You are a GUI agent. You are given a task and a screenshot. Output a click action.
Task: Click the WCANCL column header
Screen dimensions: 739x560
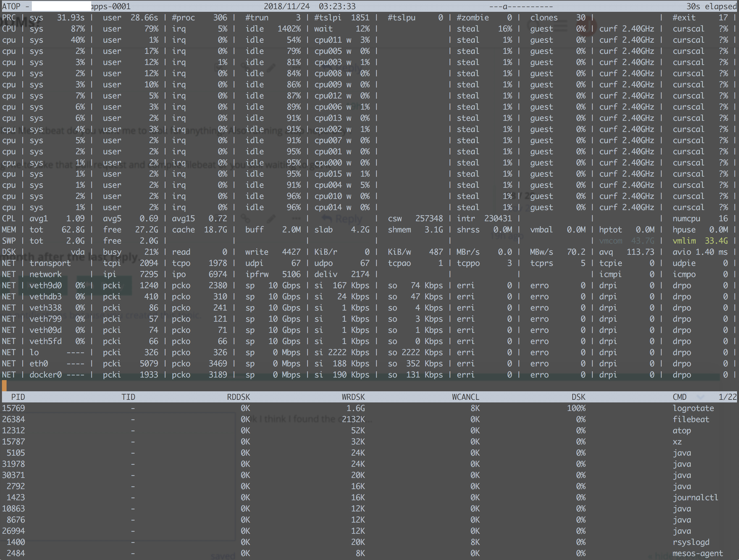click(x=465, y=397)
